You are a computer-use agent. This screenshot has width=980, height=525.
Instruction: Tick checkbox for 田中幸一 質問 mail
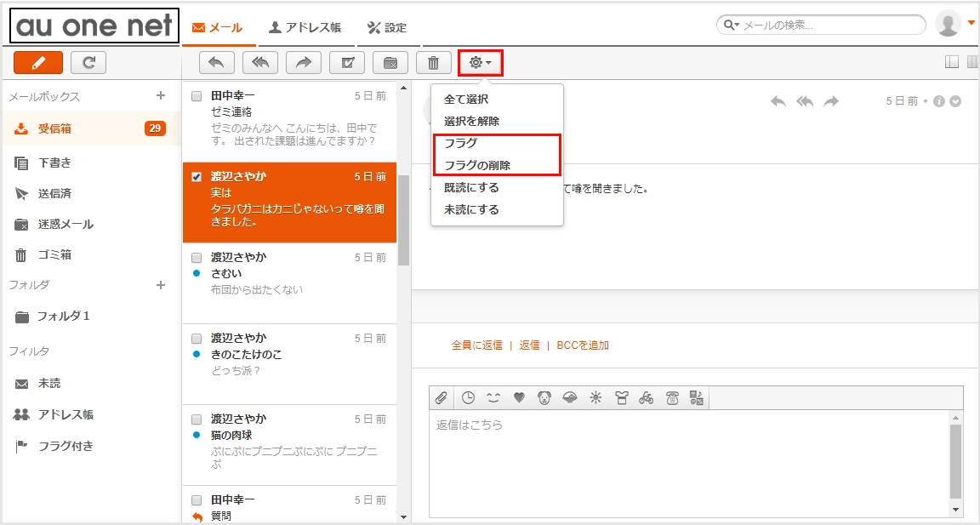coord(197,500)
